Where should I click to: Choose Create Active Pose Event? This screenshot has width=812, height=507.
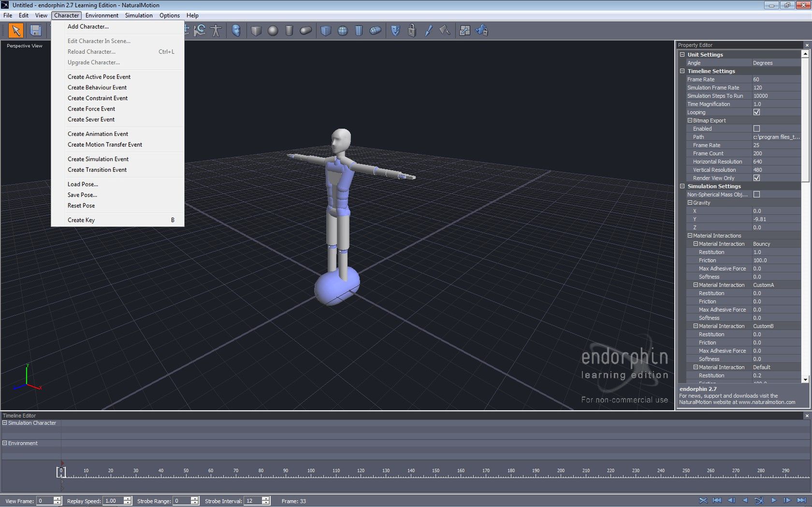point(117,77)
